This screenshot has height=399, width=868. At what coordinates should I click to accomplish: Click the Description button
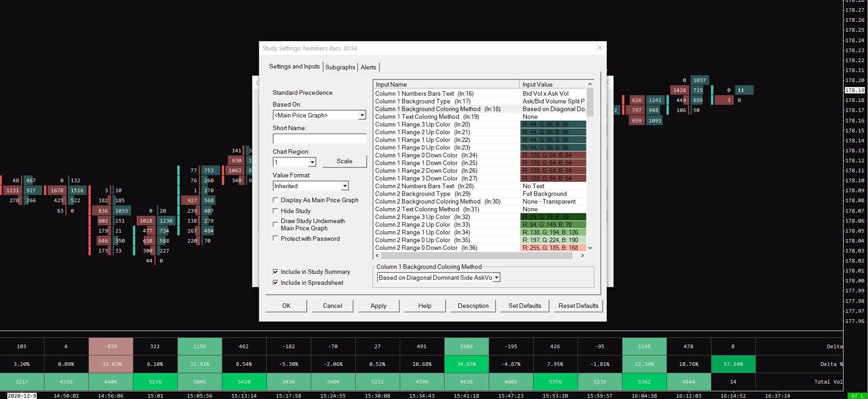click(x=473, y=306)
